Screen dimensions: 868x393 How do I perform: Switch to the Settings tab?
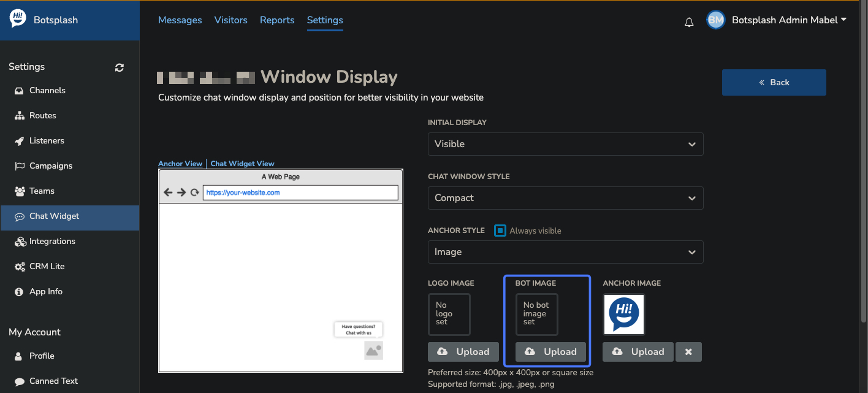(325, 20)
